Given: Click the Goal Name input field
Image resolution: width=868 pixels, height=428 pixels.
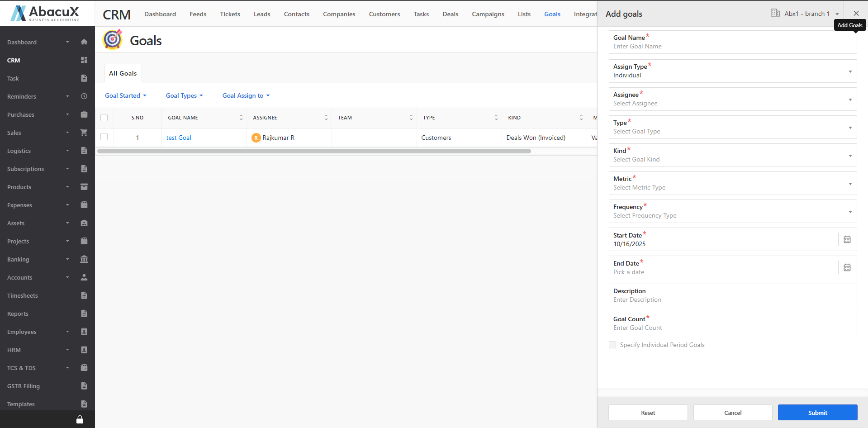Looking at the screenshot, I should pos(732,46).
